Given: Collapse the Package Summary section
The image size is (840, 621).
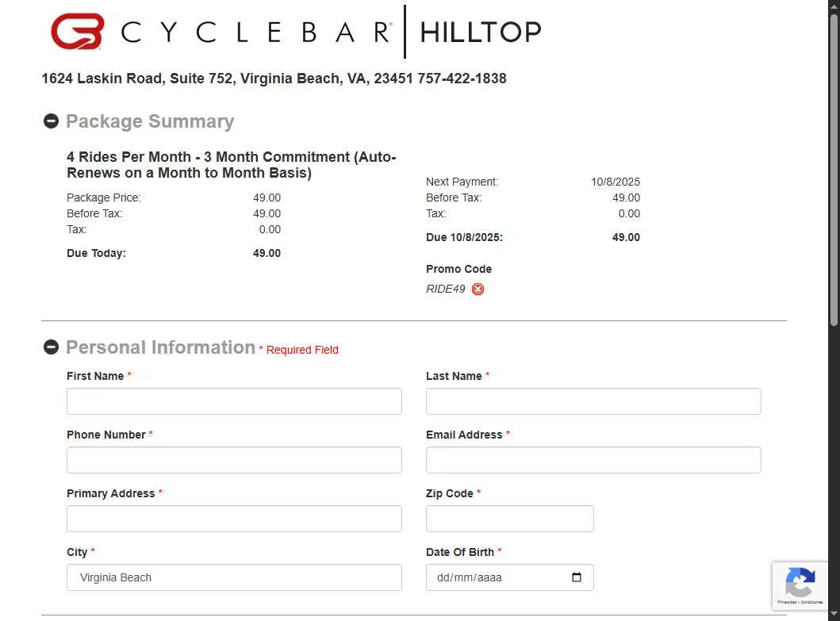Looking at the screenshot, I should 51,121.
